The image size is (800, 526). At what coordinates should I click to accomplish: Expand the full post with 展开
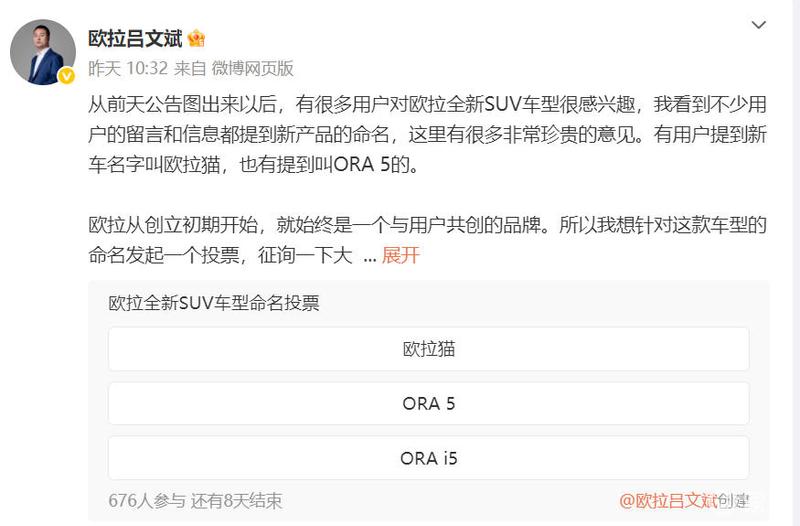[401, 255]
